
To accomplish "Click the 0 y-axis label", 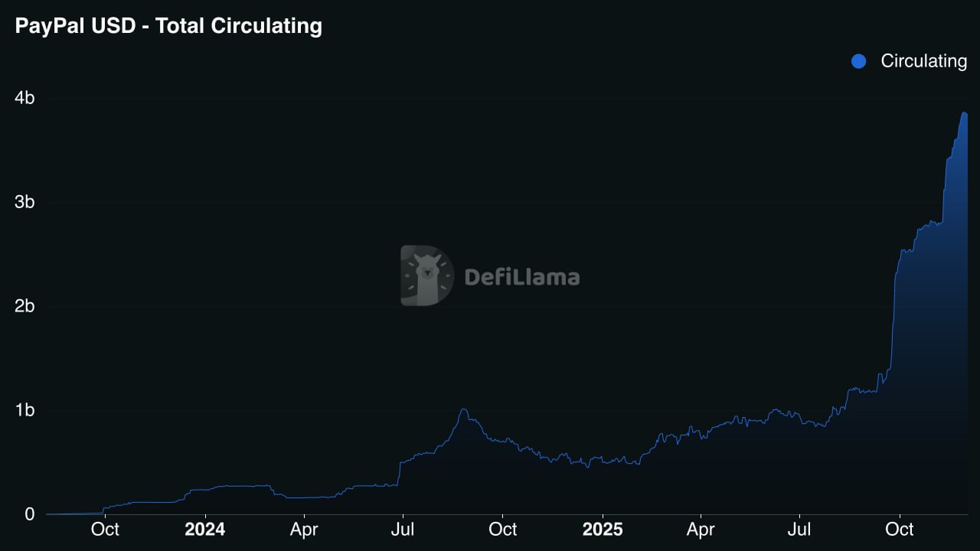I will [x=30, y=514].
